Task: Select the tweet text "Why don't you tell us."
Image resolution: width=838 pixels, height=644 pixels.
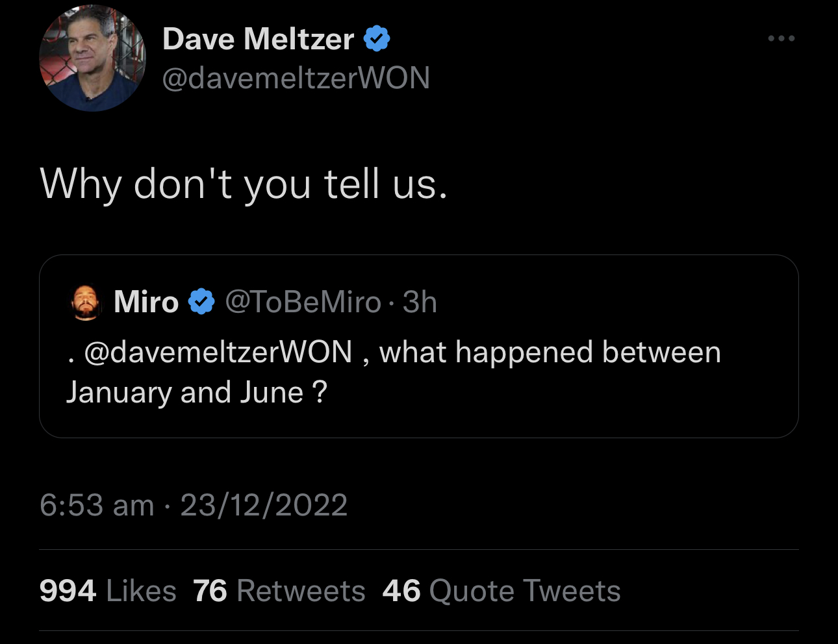Action: point(244,184)
